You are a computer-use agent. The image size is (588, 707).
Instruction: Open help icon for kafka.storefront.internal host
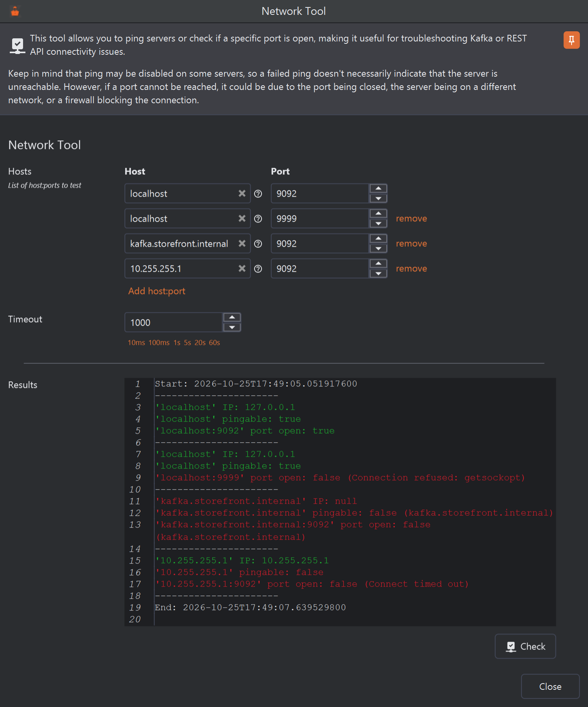click(258, 244)
